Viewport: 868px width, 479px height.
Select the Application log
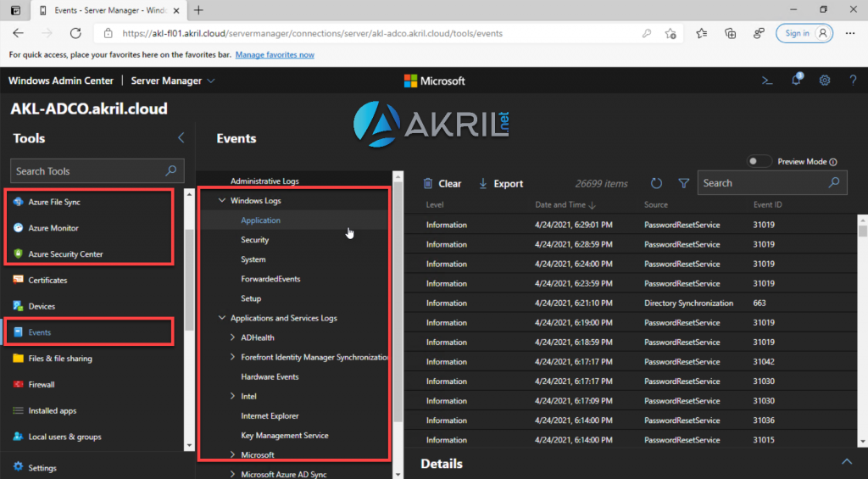(260, 220)
